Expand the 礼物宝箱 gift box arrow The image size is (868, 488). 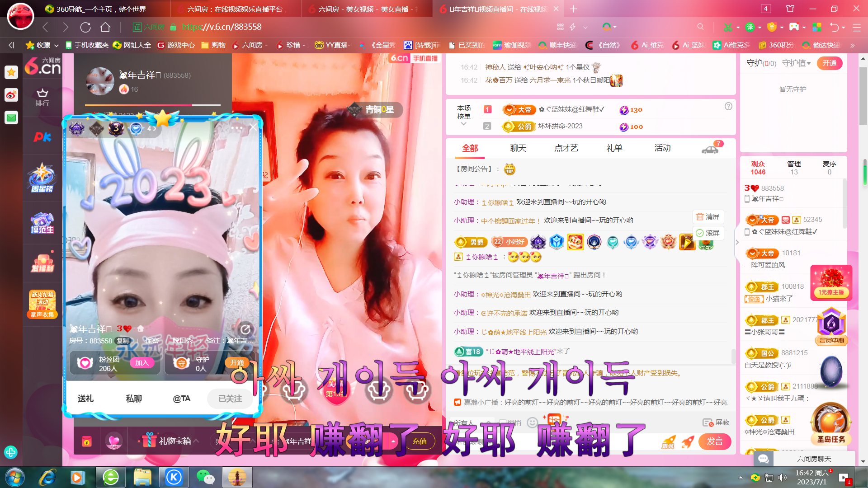(196, 441)
